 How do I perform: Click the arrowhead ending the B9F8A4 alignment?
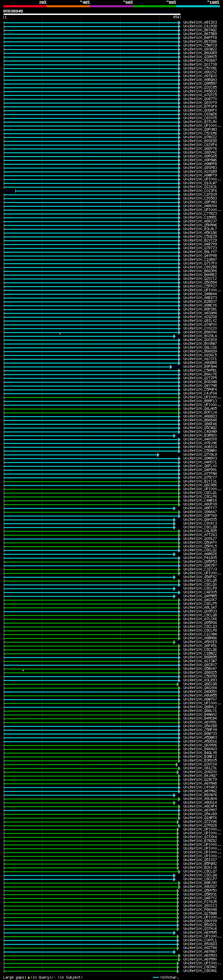coord(171,367)
